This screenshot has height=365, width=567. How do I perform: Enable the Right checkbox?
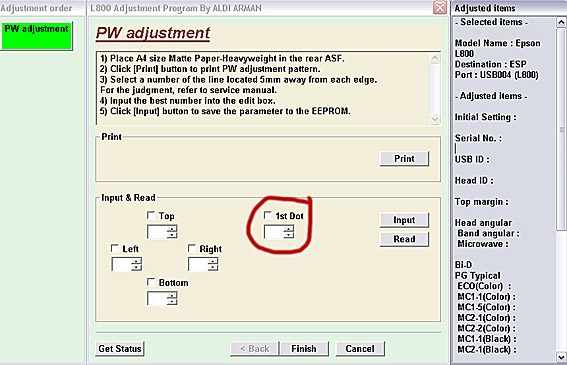point(192,248)
